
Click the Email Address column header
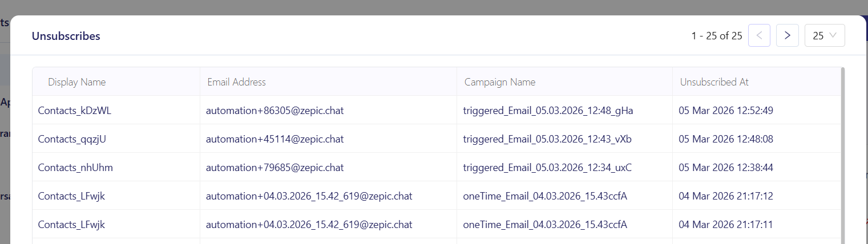click(236, 82)
